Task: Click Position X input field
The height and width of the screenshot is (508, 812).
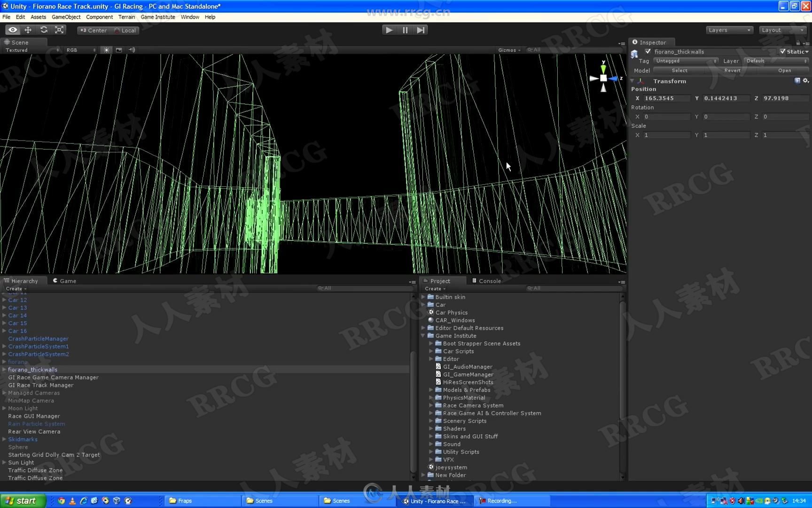Action: (666, 98)
